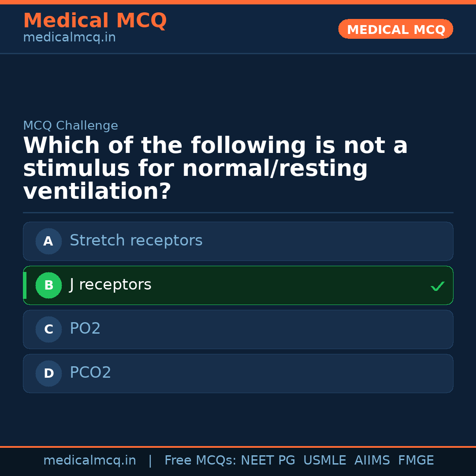Click the medicalmcq.in link under the heading
Viewport: 476px width, 476px height.
(x=69, y=37)
